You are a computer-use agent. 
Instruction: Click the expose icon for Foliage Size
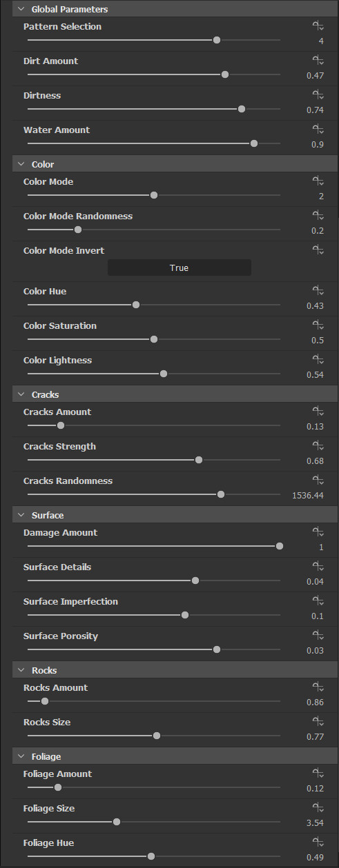pos(318,808)
